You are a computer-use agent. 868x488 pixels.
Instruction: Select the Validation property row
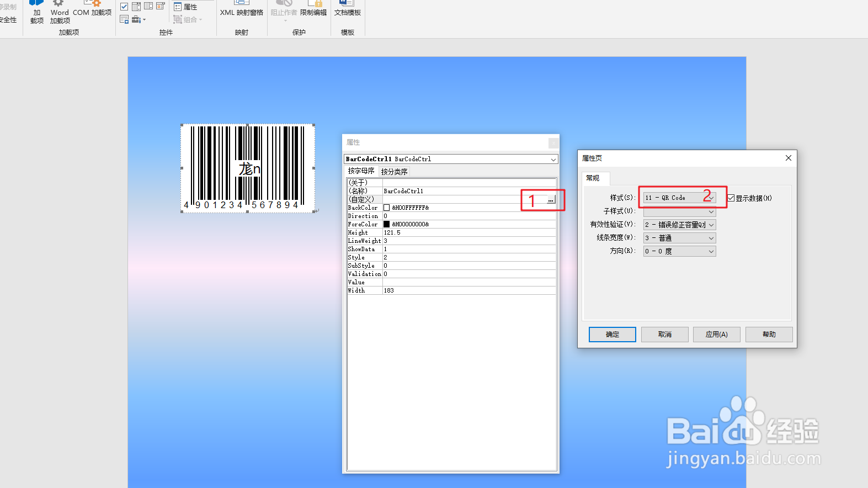[x=451, y=274]
